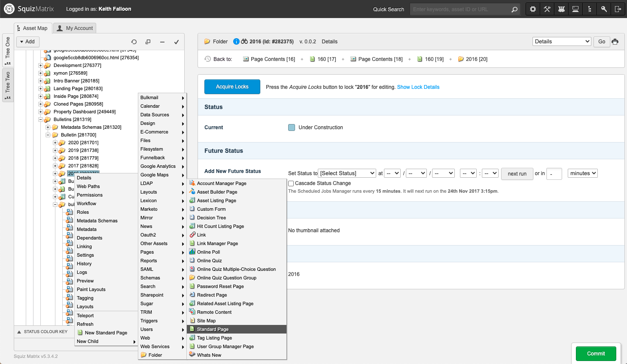This screenshot has width=627, height=364.
Task: Click the user permissions key icon
Action: (x=604, y=9)
